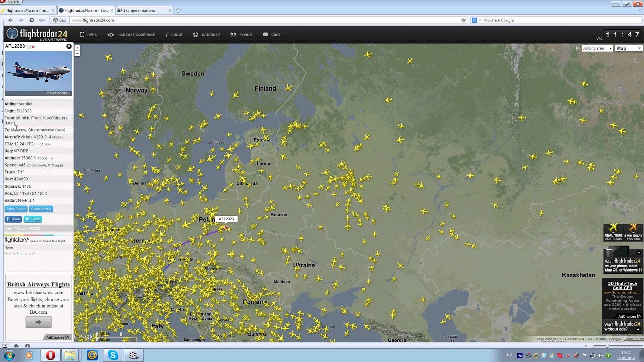Open the MUC airport link

click(x=10, y=123)
